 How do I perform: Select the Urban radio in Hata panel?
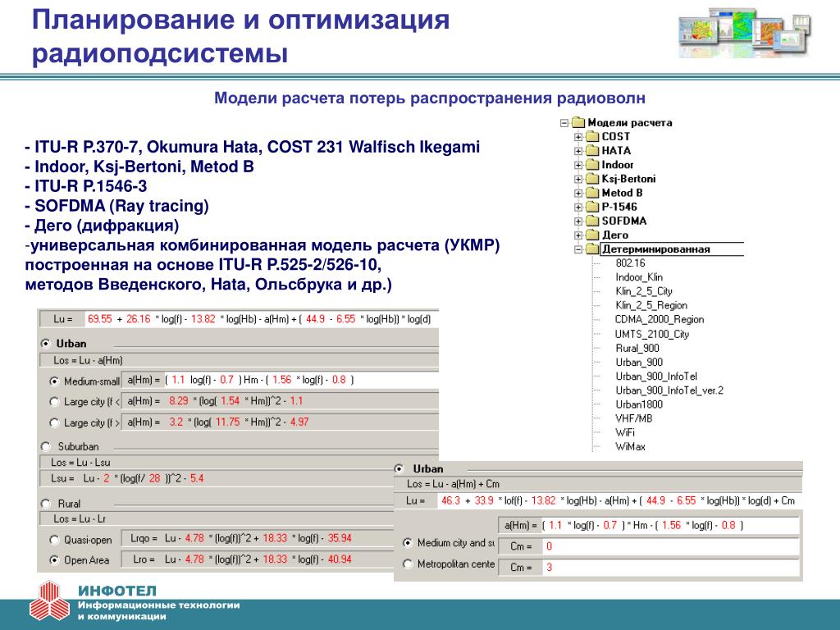[x=46, y=344]
